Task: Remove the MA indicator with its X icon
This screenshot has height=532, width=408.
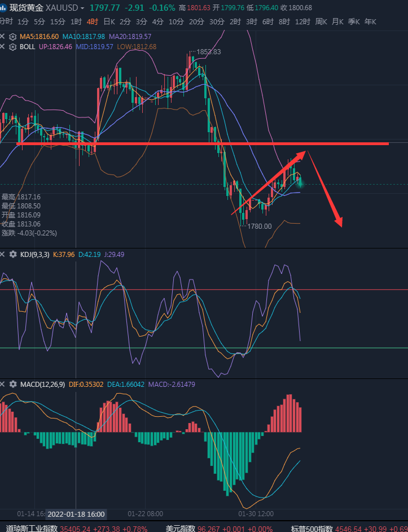Action: pos(3,36)
